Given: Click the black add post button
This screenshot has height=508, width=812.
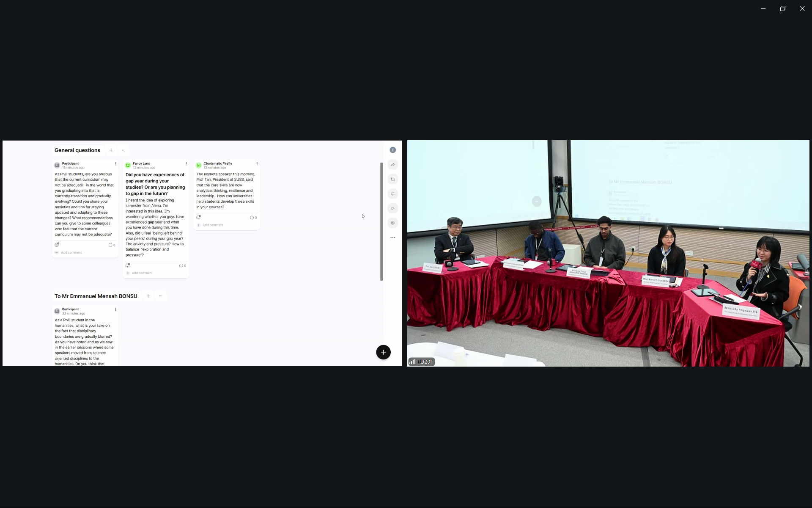Looking at the screenshot, I should tap(383, 352).
